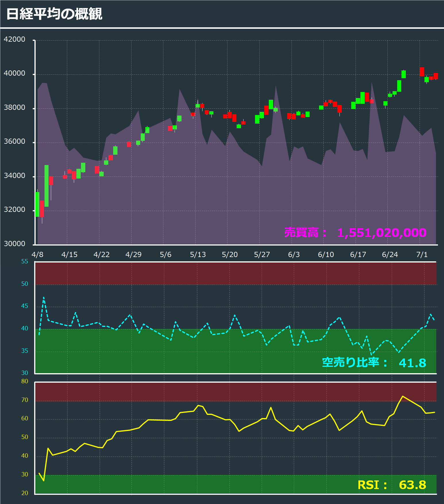
Task: Click the short-selling ratio spike near 47
Action: coord(44,297)
